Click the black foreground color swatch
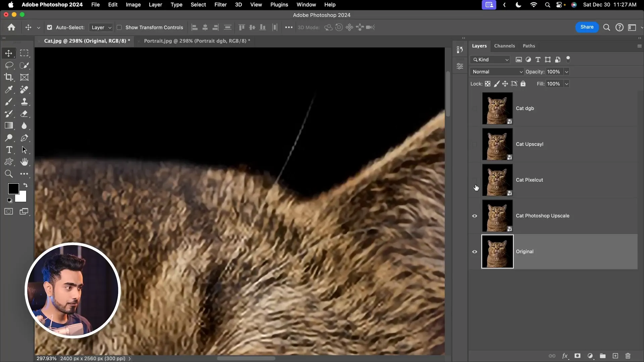This screenshot has height=362, width=644. pyautogui.click(x=13, y=188)
